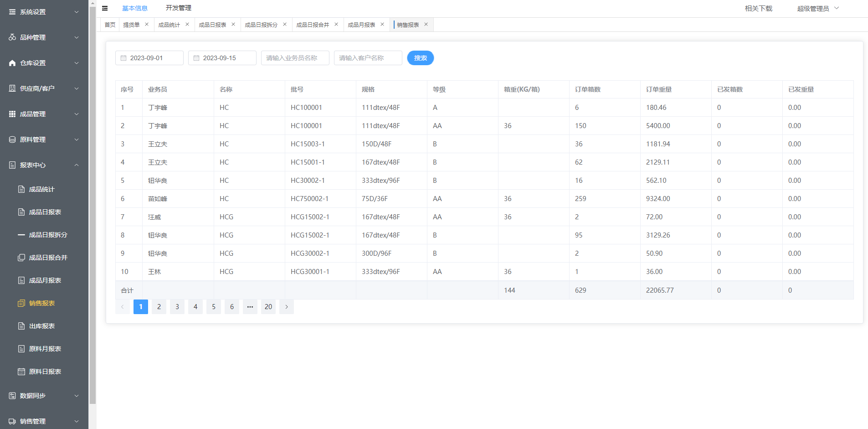Viewport: 868px width, 429px height.
Task: Expand the 品种管理 menu chevron
Action: pos(77,37)
